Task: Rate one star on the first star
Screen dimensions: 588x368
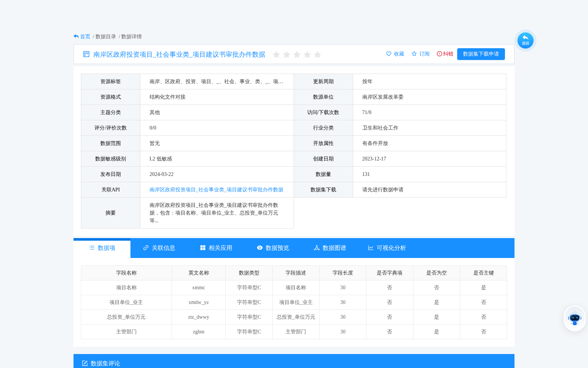Action: (x=276, y=54)
